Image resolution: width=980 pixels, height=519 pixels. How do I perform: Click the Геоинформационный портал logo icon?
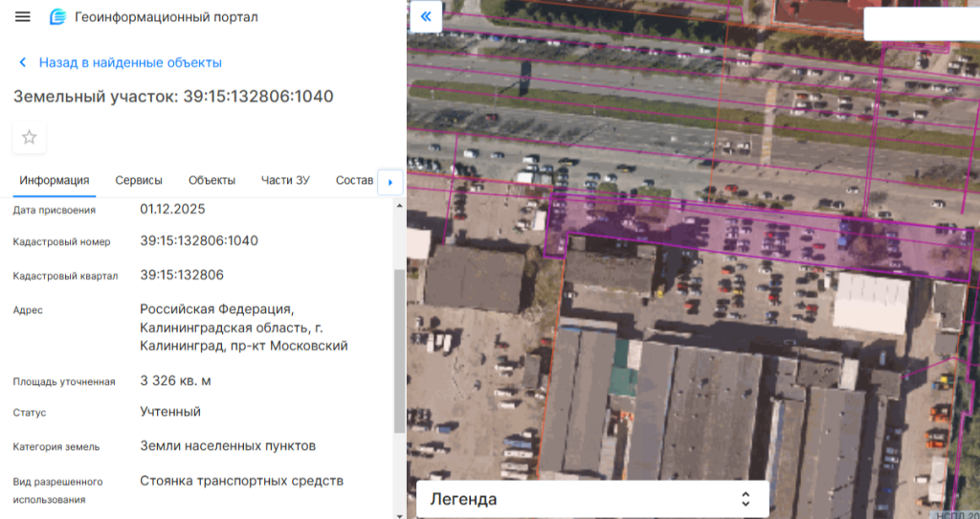coord(58,17)
